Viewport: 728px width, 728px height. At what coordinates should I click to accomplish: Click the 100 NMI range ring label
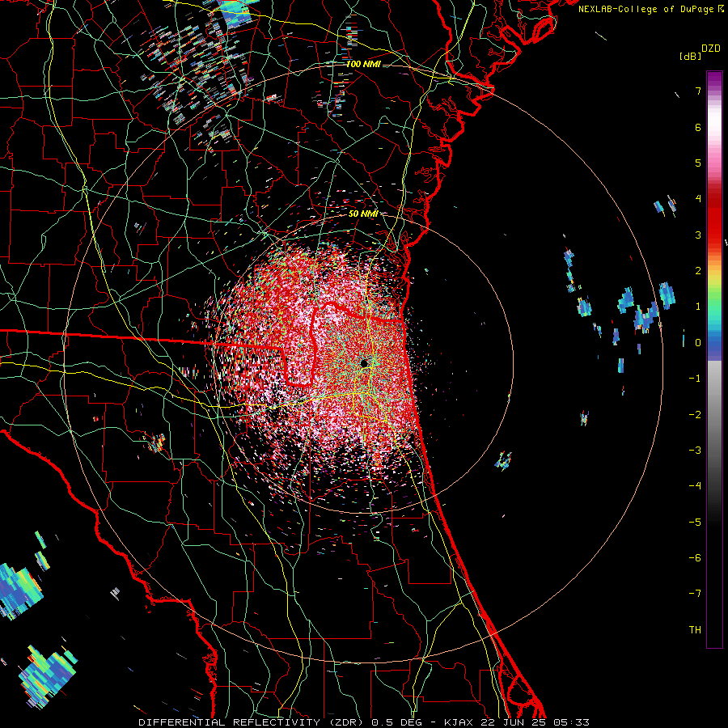pos(363,64)
